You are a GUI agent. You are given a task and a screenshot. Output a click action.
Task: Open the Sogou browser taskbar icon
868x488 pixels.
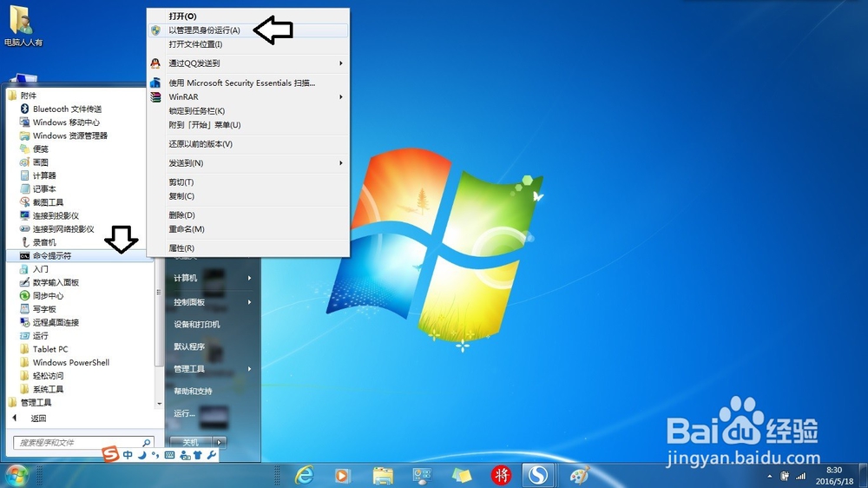[x=537, y=475]
